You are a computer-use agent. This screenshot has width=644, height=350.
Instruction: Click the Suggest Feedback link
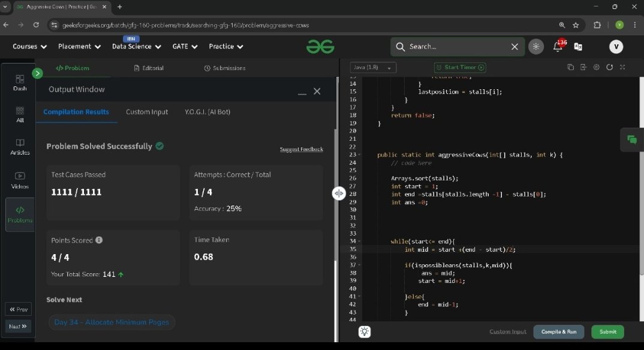[x=302, y=149]
